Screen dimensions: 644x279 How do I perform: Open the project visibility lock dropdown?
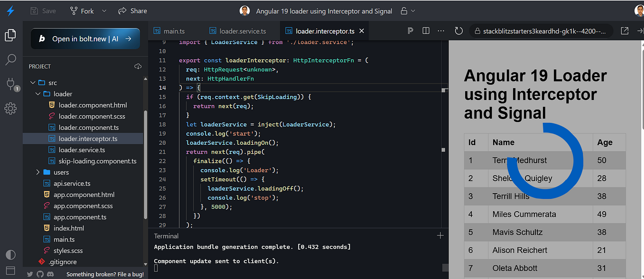click(408, 11)
